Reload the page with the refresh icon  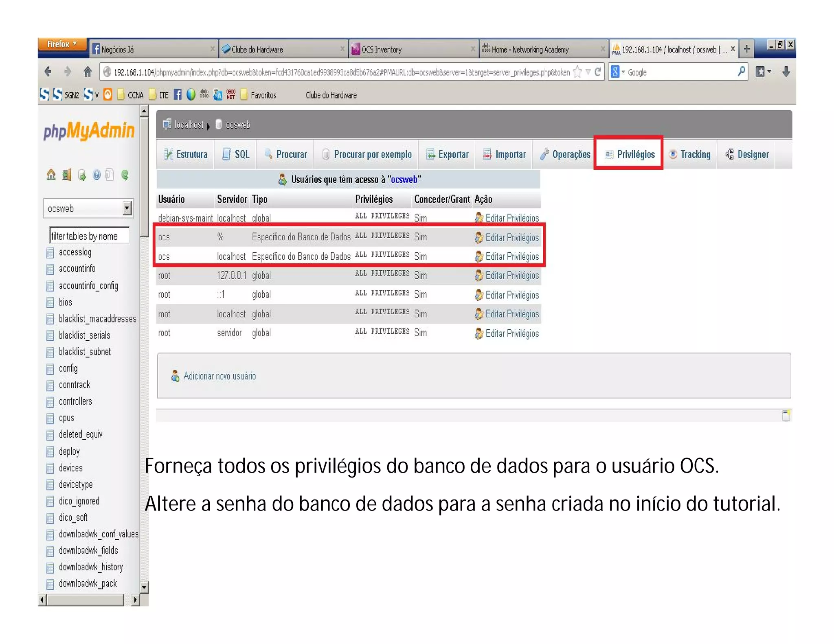[597, 72]
